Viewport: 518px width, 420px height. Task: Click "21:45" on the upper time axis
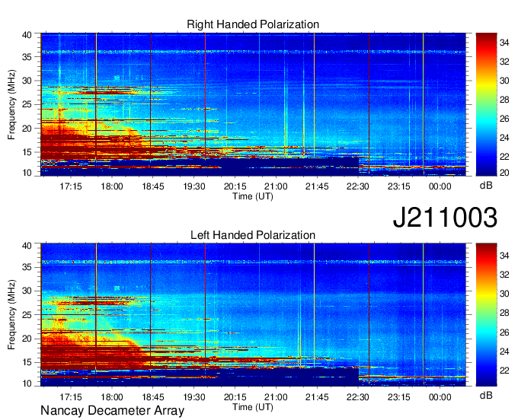coord(317,186)
